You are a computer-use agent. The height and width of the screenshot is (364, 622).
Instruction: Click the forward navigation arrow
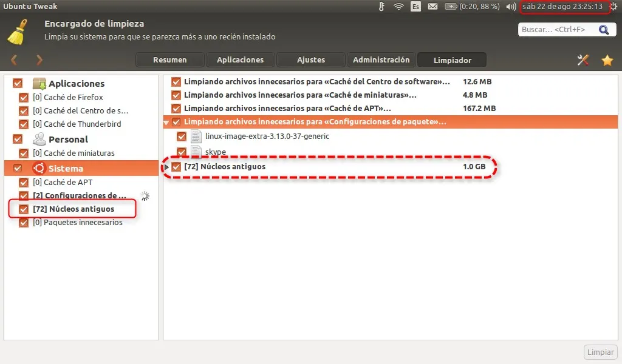tap(39, 60)
